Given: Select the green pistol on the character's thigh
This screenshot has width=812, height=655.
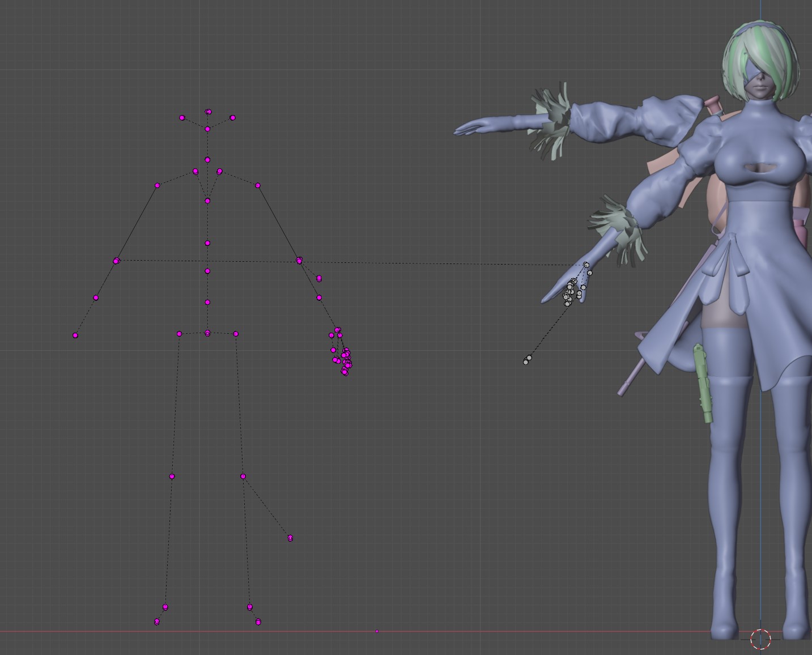Looking at the screenshot, I should (703, 383).
